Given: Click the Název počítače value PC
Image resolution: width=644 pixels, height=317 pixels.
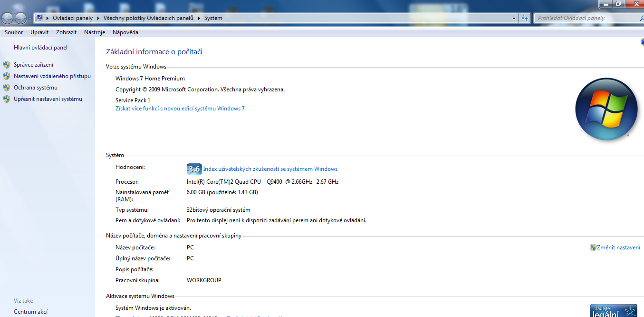Looking at the screenshot, I should [x=190, y=248].
